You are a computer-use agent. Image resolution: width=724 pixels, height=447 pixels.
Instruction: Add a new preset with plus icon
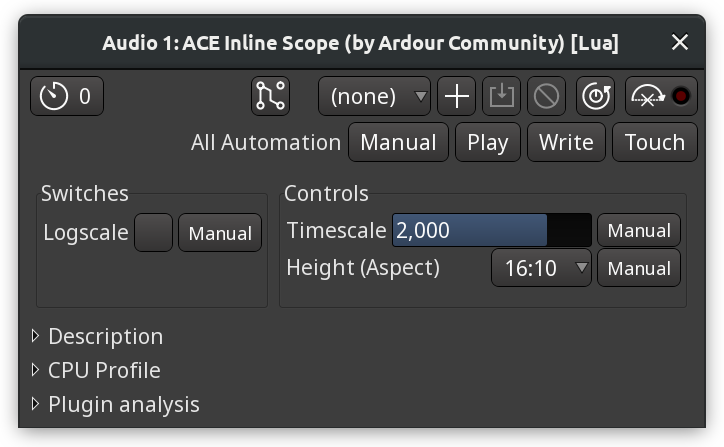click(x=457, y=96)
